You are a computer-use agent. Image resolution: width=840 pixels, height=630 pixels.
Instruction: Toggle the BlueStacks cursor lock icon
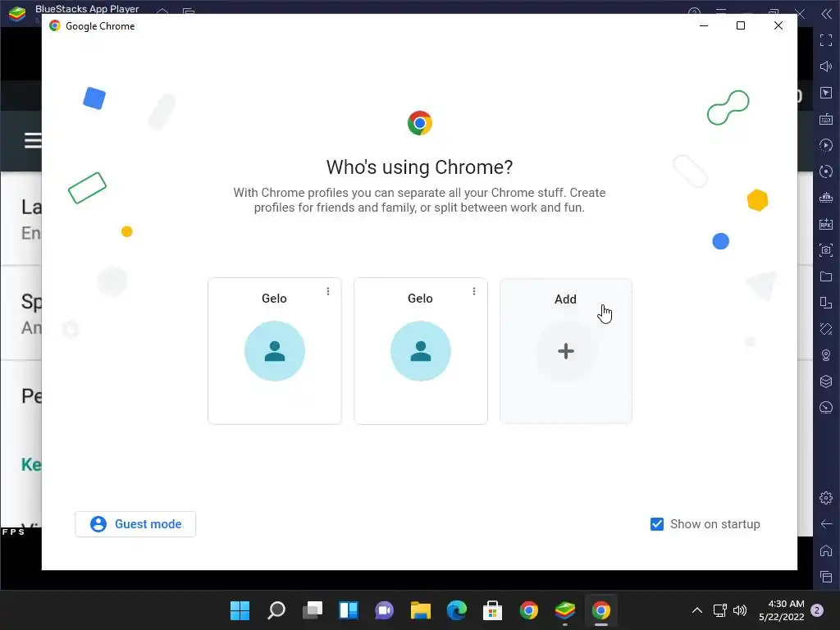point(826,93)
